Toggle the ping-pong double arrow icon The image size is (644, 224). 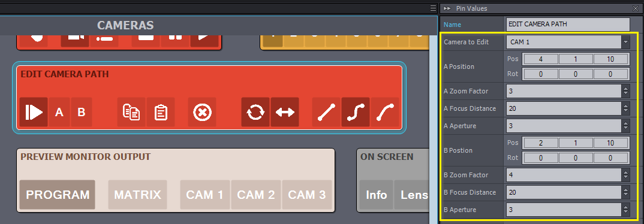[285, 112]
